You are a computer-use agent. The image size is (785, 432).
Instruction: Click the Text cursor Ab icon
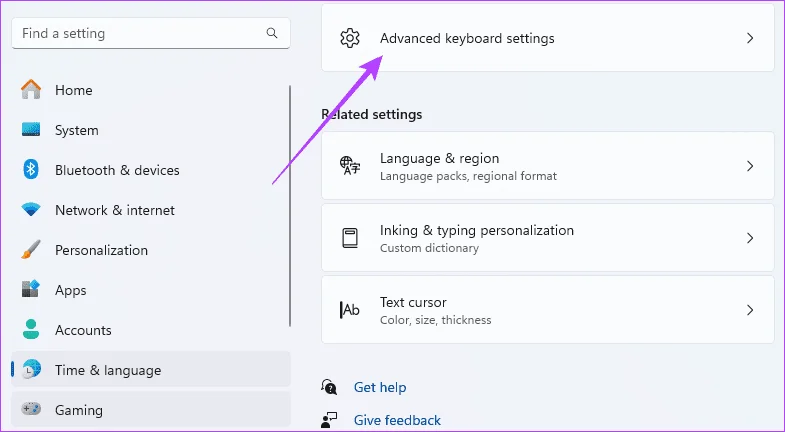[x=350, y=310]
